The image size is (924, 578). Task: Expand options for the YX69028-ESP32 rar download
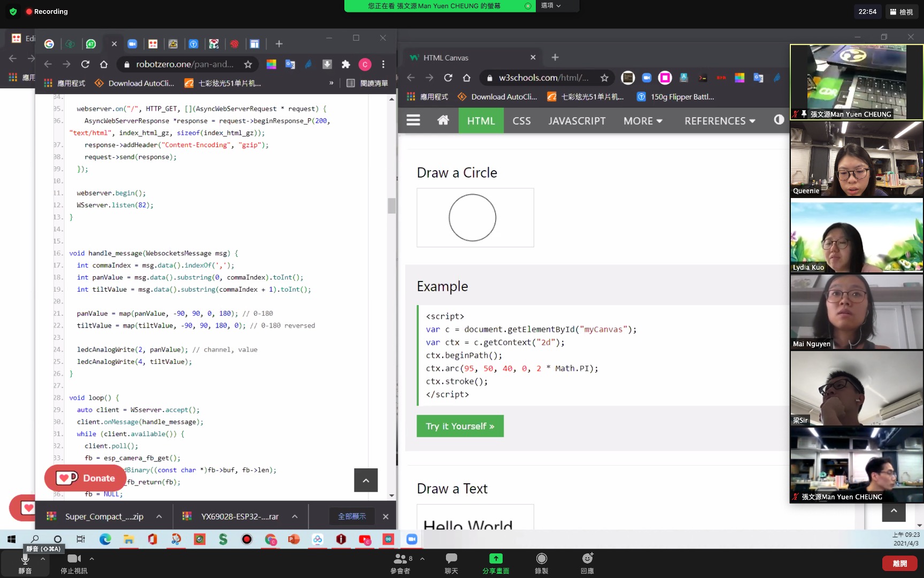click(x=295, y=516)
